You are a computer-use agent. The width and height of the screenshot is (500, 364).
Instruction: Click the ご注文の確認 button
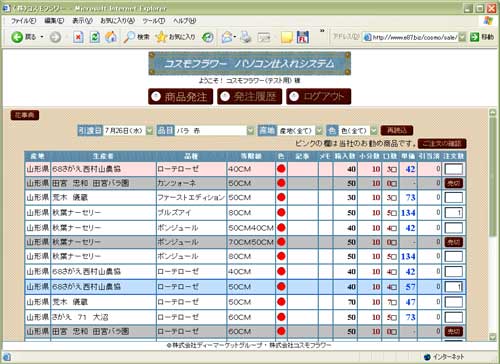(442, 144)
